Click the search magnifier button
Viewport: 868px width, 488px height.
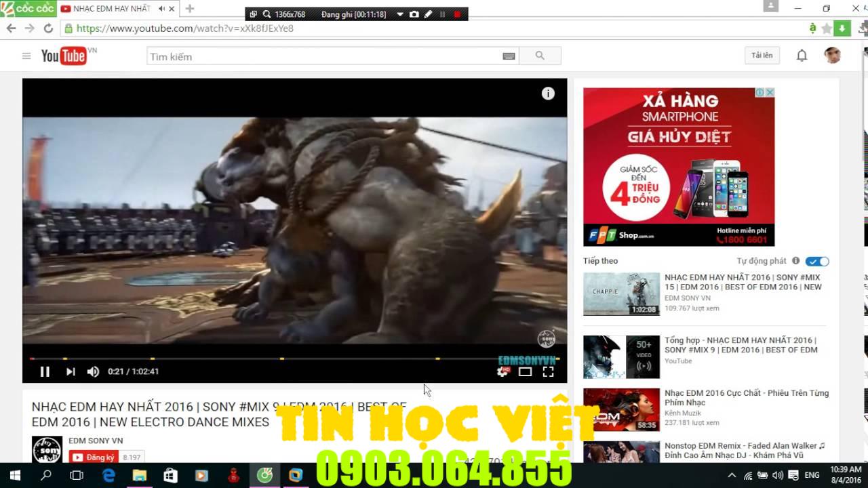[x=540, y=56]
